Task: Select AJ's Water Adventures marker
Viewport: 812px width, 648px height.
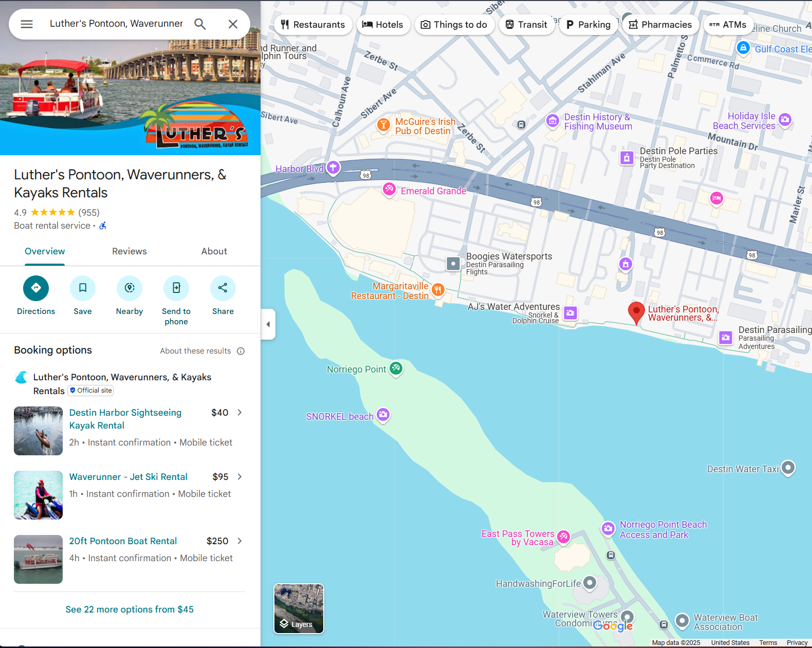Action: 570,313
